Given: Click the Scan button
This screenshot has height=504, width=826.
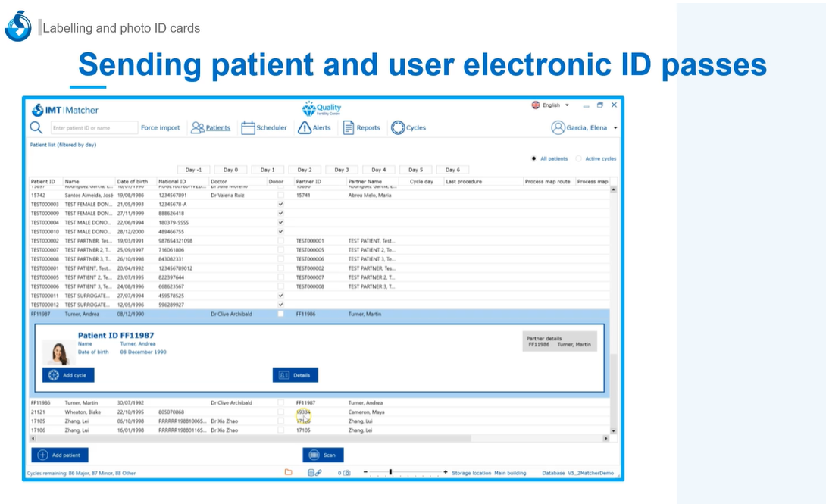Looking at the screenshot, I should (323, 455).
